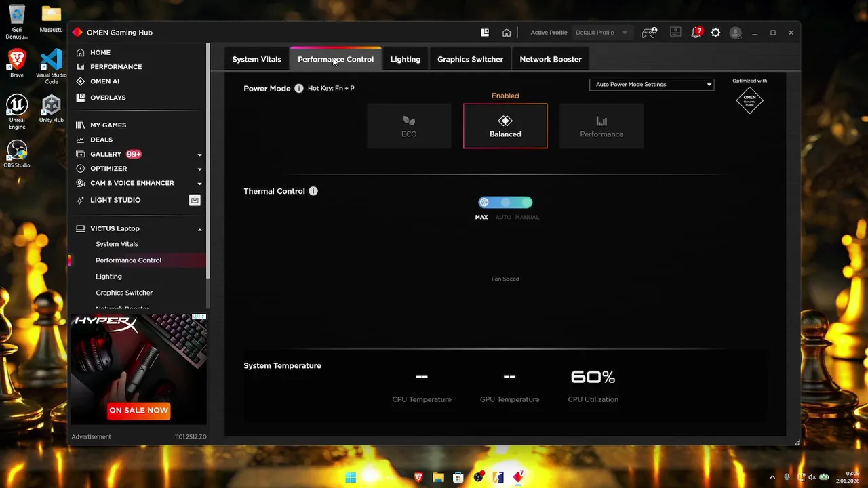The image size is (868, 488).
Task: Open File Explorer from the taskbar
Action: (x=438, y=477)
